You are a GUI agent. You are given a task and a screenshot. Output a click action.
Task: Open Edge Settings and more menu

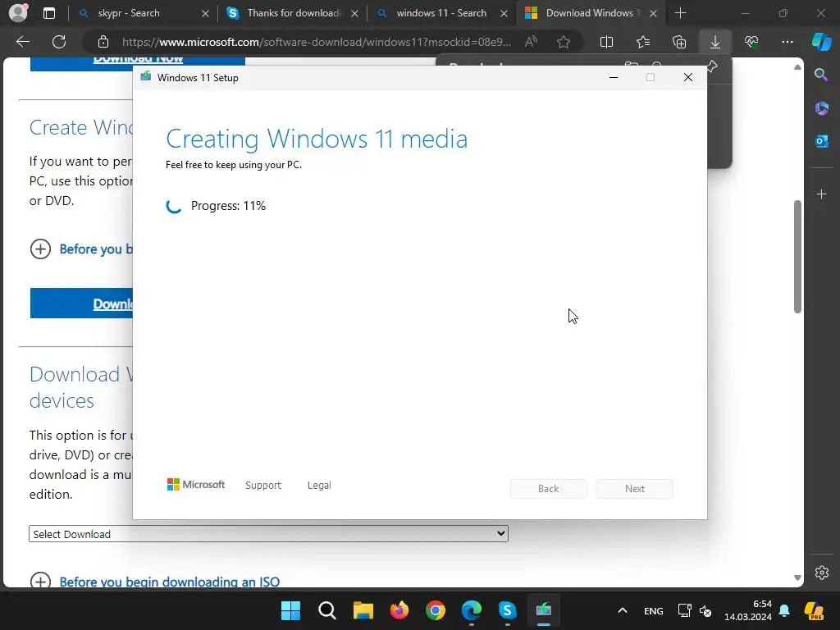click(787, 42)
